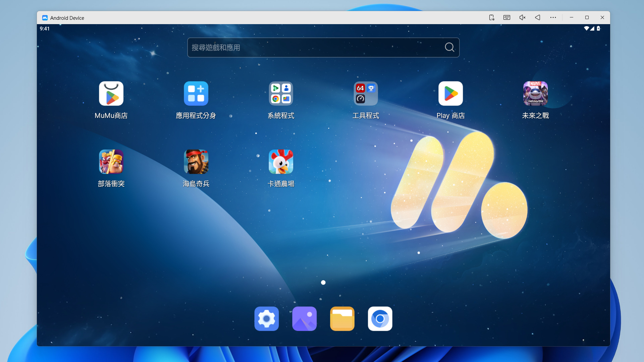Close the Android Device window
Screen dimensions: 644x362
tap(602, 17)
